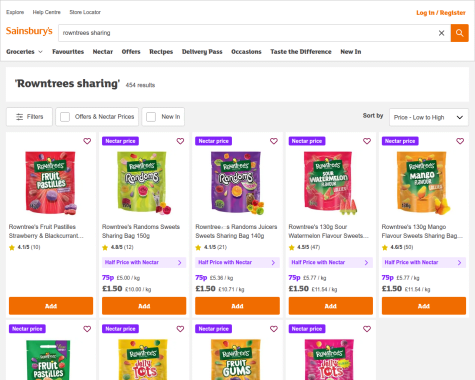Open the Taste the Difference menu item
The height and width of the screenshot is (380, 475).
pos(301,52)
